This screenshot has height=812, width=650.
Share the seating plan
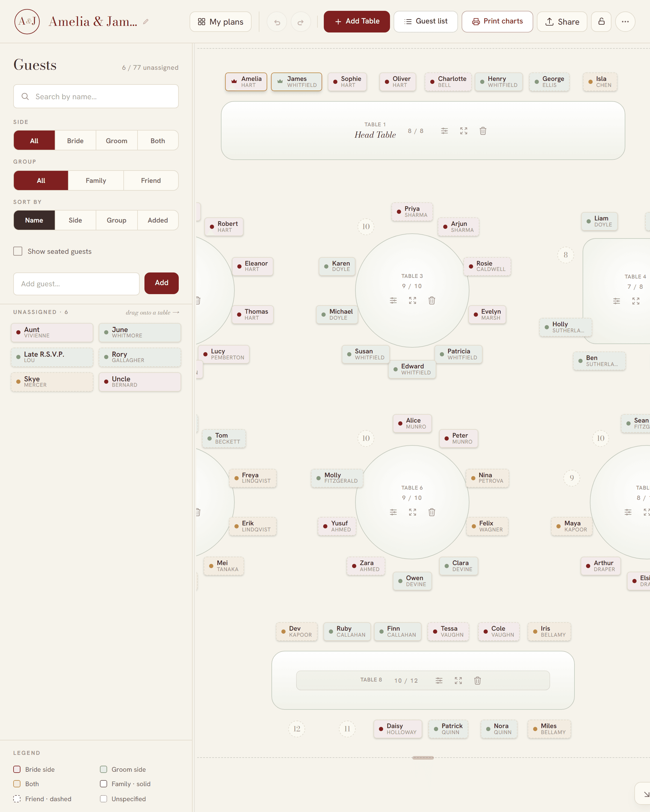(x=562, y=21)
